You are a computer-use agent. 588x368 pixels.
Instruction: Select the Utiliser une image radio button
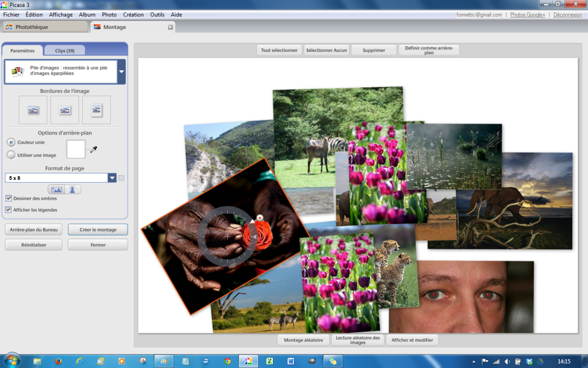pos(11,155)
